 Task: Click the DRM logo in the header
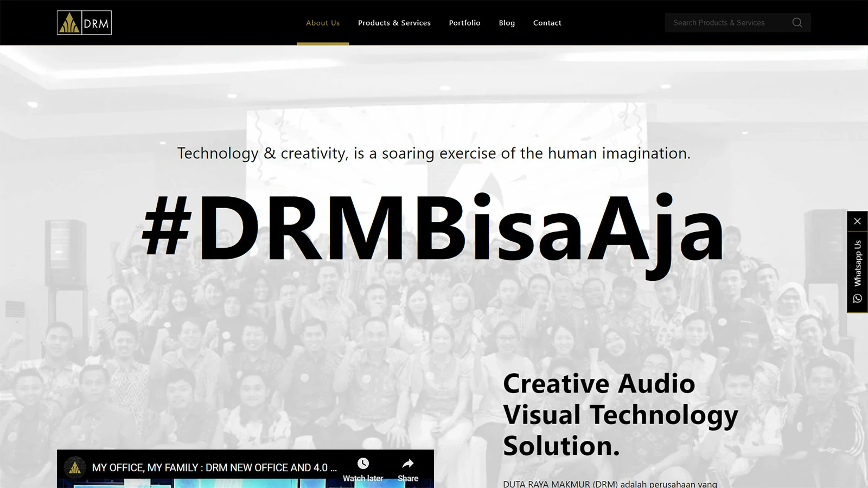point(84,23)
